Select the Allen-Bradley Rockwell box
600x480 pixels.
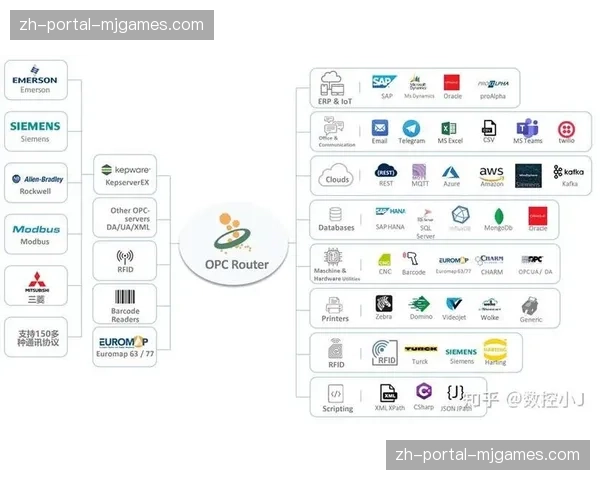[x=35, y=184]
